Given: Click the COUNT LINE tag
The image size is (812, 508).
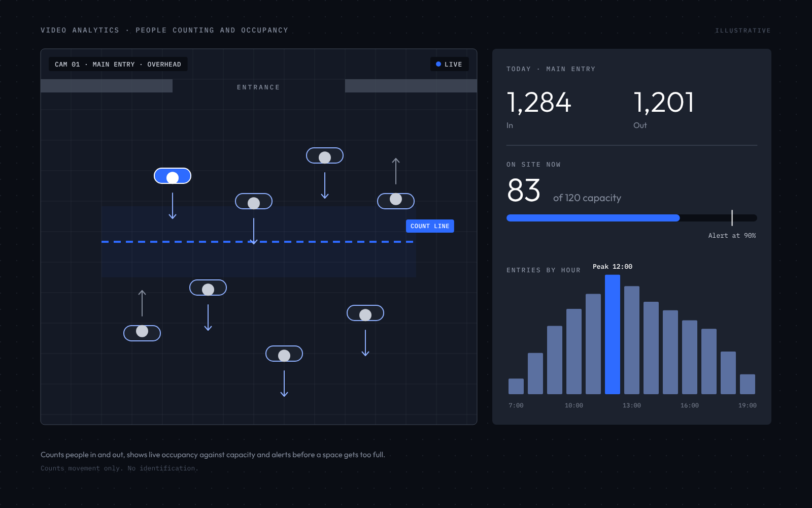Looking at the screenshot, I should click(430, 226).
